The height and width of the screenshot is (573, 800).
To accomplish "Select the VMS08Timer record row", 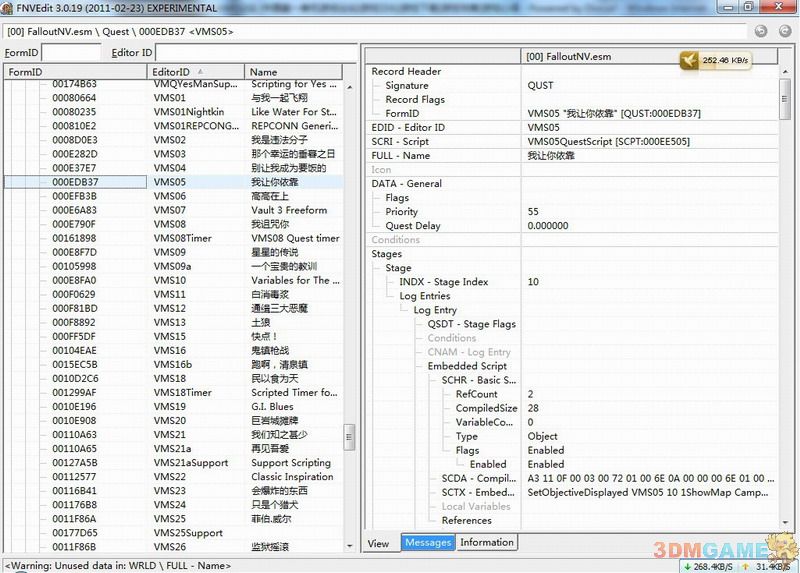I will (173, 238).
